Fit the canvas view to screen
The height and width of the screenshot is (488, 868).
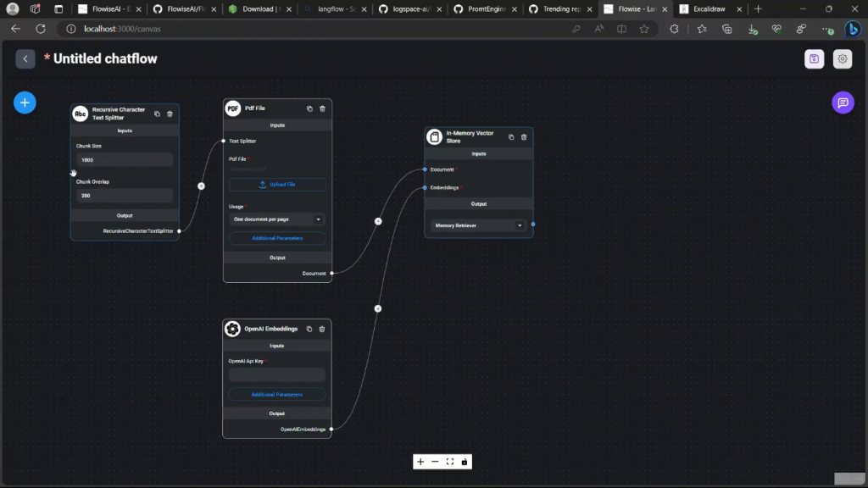click(450, 462)
